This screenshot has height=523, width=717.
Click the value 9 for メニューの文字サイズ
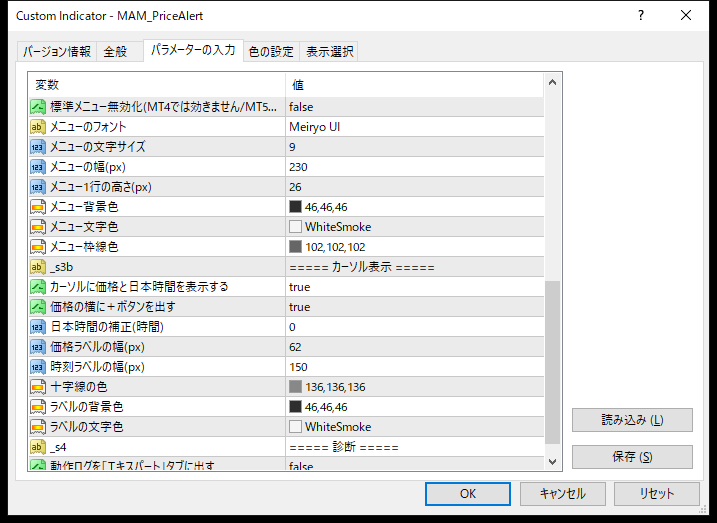click(292, 147)
